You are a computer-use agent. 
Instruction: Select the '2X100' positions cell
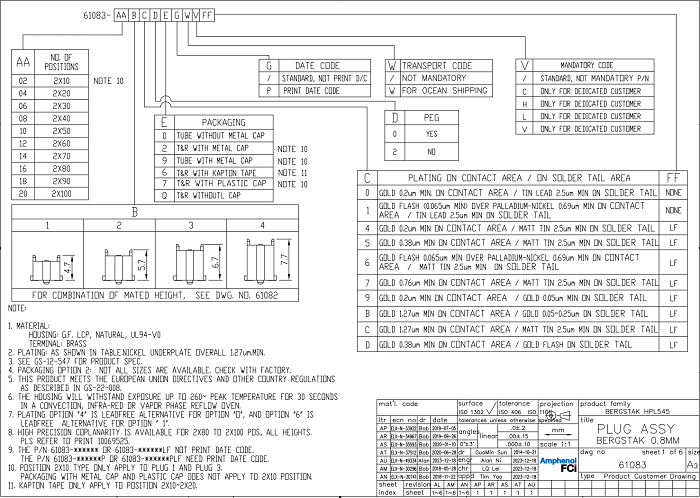[x=61, y=194]
